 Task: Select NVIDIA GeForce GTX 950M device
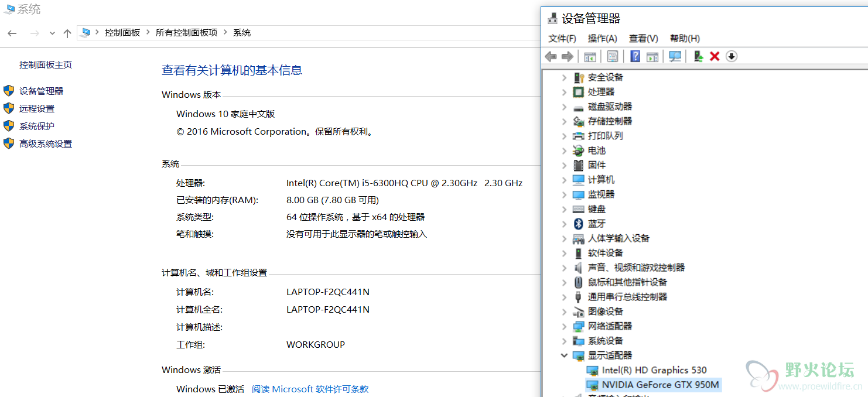[661, 385]
